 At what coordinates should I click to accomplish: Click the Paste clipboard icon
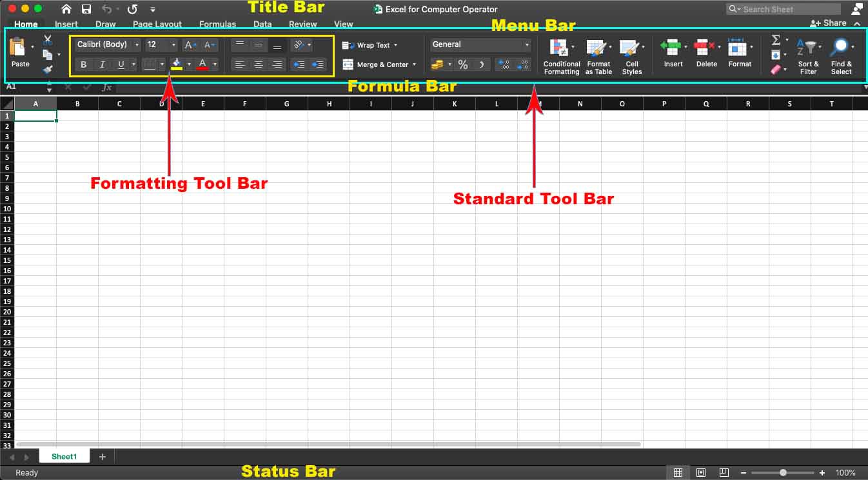19,48
